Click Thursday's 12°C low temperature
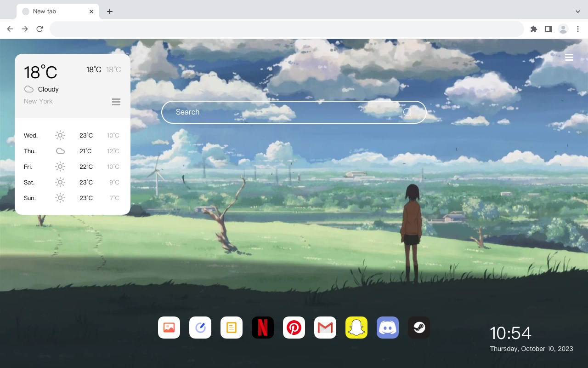Image resolution: width=588 pixels, height=368 pixels. [x=113, y=151]
